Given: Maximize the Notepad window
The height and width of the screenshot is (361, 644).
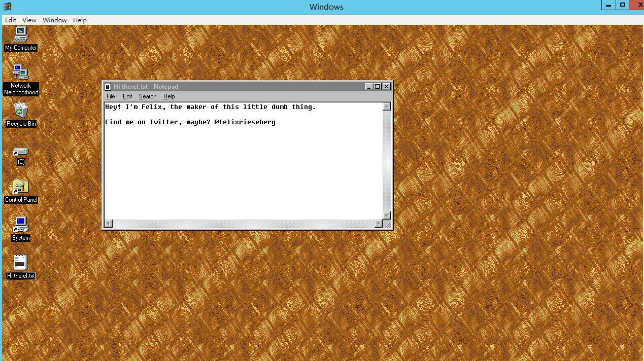Looking at the screenshot, I should point(377,87).
